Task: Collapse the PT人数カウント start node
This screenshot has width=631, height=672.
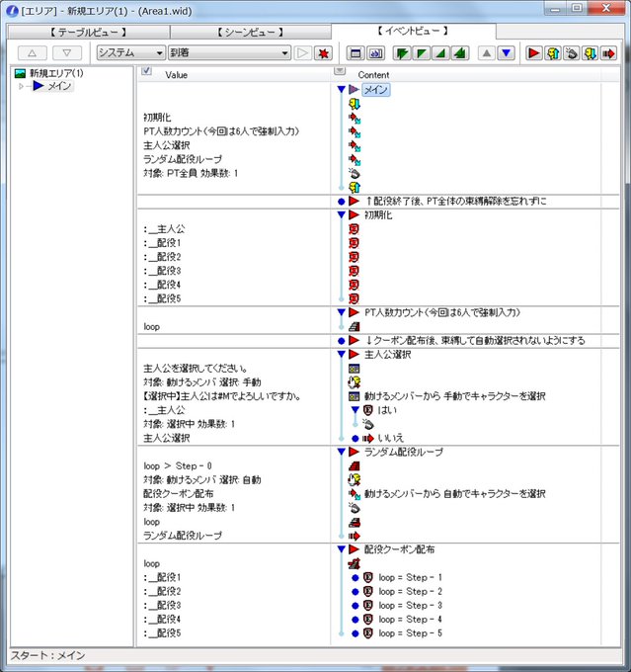Action: (341, 312)
